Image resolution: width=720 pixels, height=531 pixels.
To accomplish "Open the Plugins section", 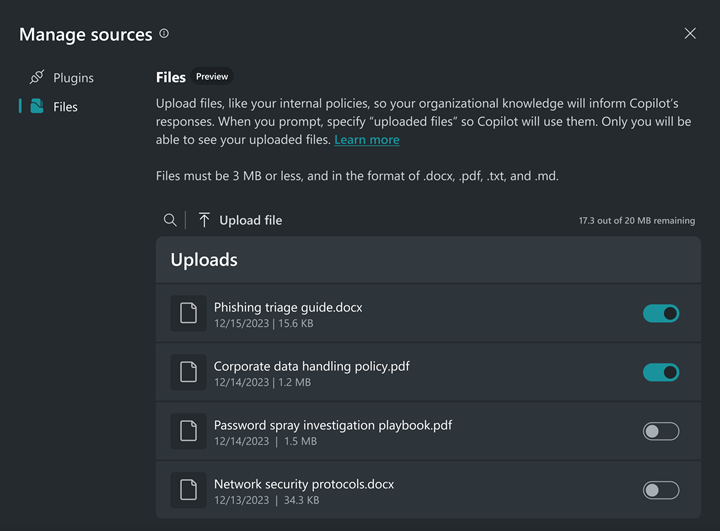I will pos(73,77).
